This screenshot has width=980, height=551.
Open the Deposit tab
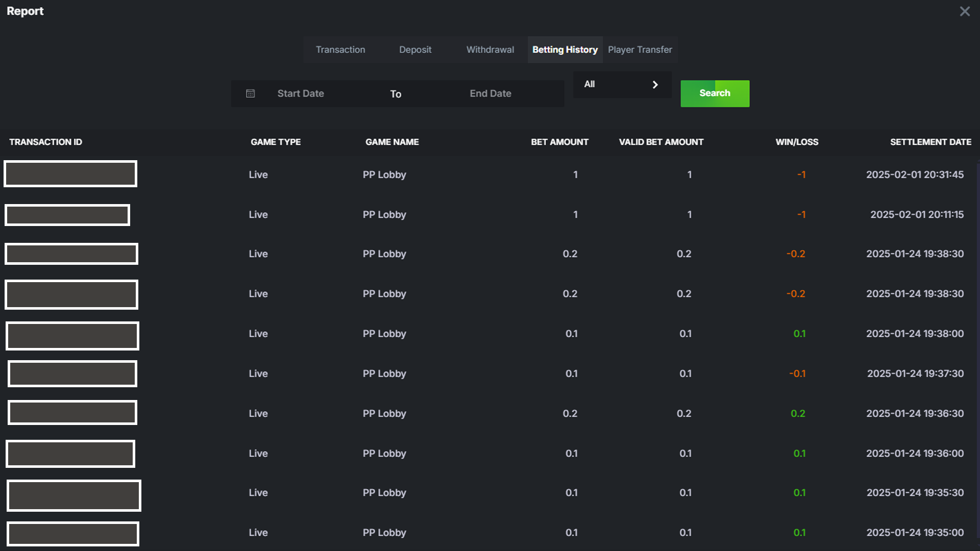[415, 49]
